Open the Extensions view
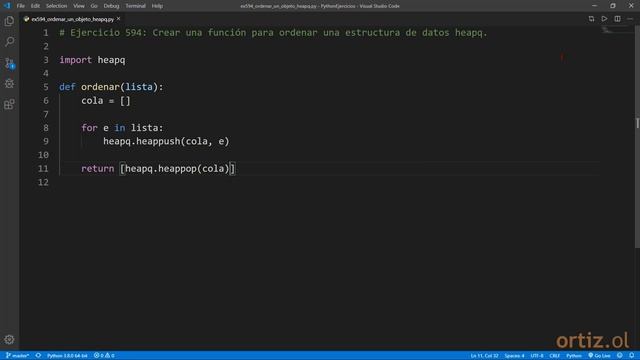Image resolution: width=640 pixels, height=360 pixels. point(9,104)
